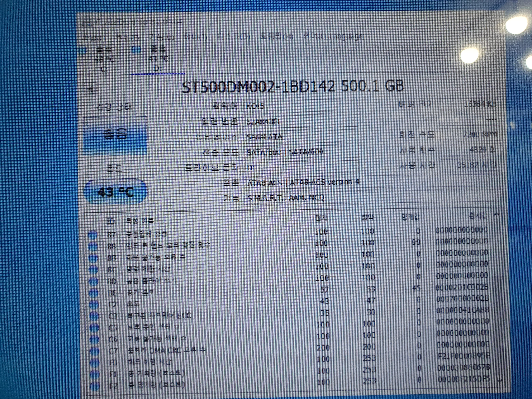Click the status icon for attribute C6
The image size is (532, 399).
[94, 339]
